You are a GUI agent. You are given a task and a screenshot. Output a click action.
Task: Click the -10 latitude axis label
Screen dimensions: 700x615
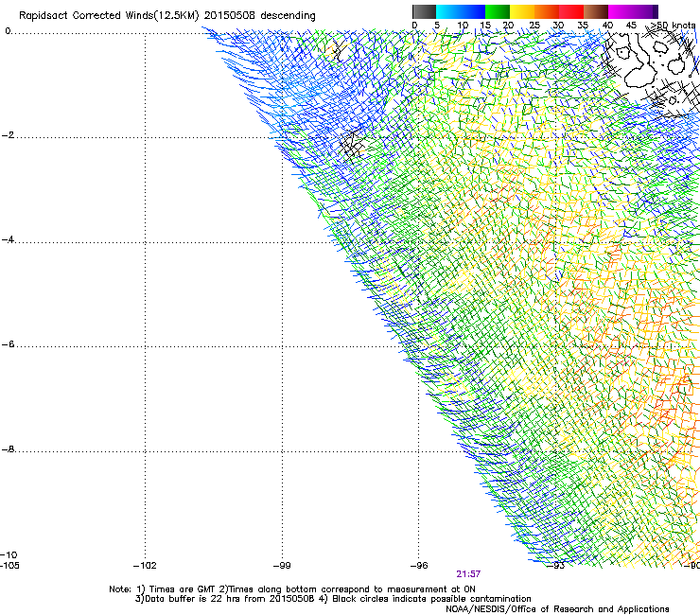point(9,554)
